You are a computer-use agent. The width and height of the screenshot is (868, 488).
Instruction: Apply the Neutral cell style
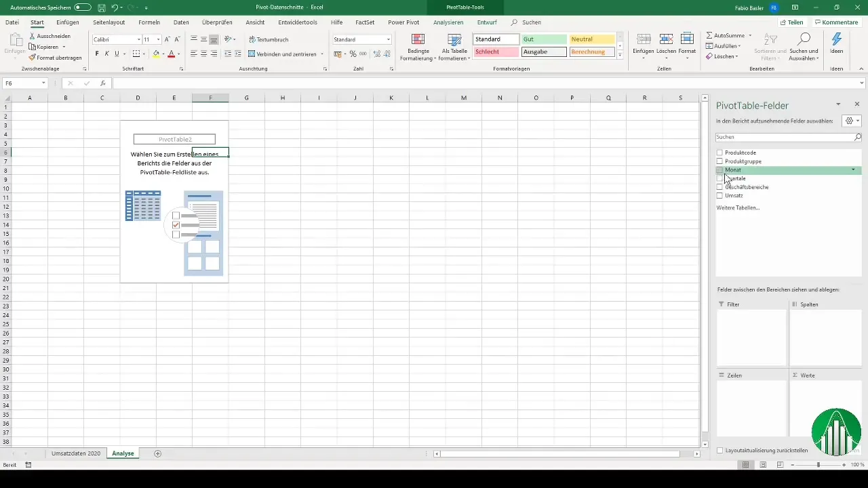pyautogui.click(x=592, y=39)
